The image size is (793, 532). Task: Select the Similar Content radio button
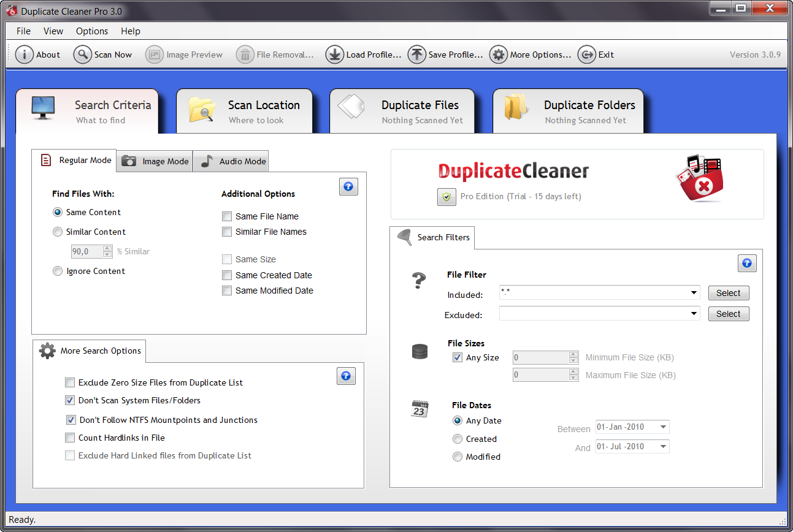[x=58, y=232]
